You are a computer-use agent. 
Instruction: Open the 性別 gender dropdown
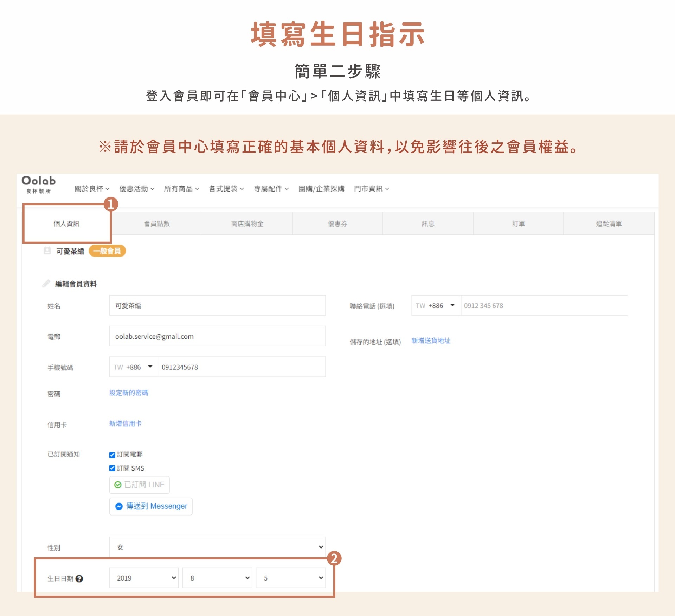pyautogui.click(x=217, y=547)
